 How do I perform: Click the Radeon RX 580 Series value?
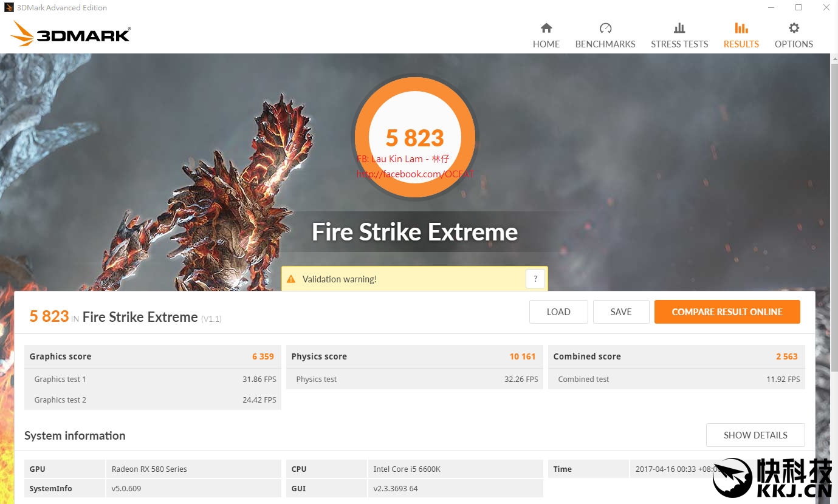[x=149, y=469]
